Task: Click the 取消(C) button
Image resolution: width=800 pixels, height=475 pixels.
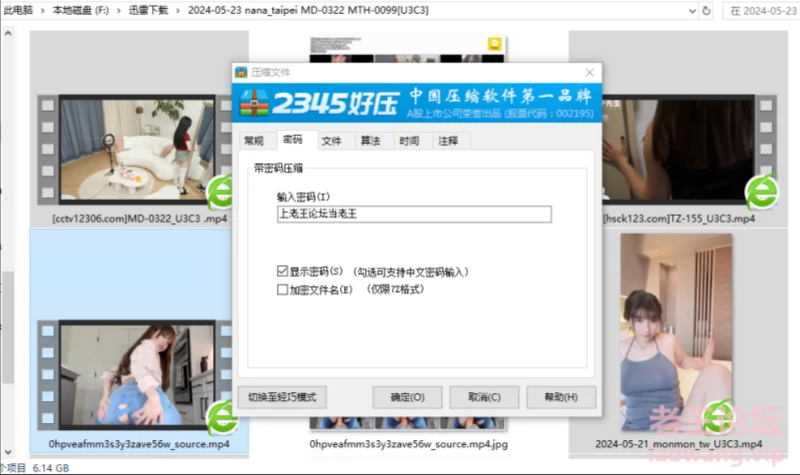Action: [x=484, y=397]
